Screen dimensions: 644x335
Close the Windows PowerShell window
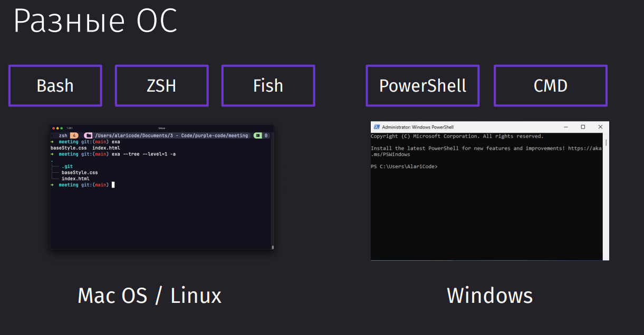[x=600, y=127]
